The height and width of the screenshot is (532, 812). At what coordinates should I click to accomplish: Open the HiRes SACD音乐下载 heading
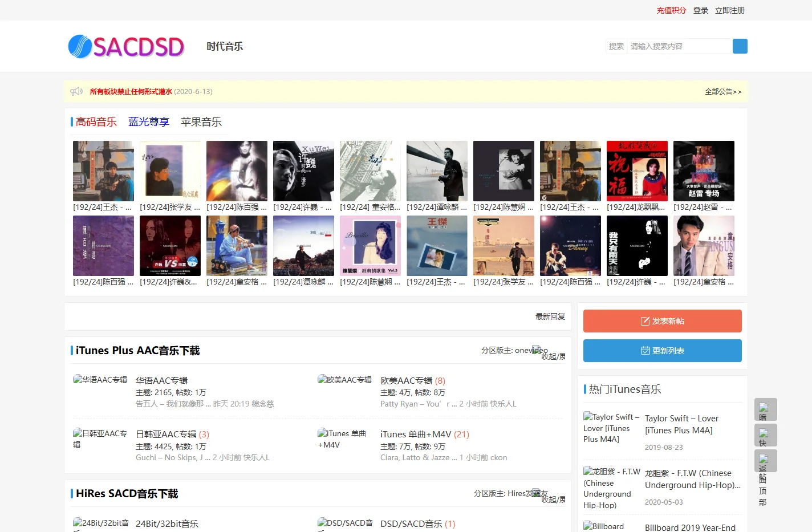tap(127, 493)
